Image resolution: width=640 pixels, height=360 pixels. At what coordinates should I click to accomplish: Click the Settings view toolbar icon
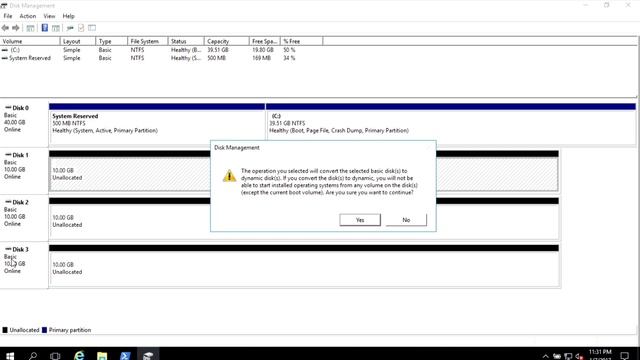coord(92,28)
